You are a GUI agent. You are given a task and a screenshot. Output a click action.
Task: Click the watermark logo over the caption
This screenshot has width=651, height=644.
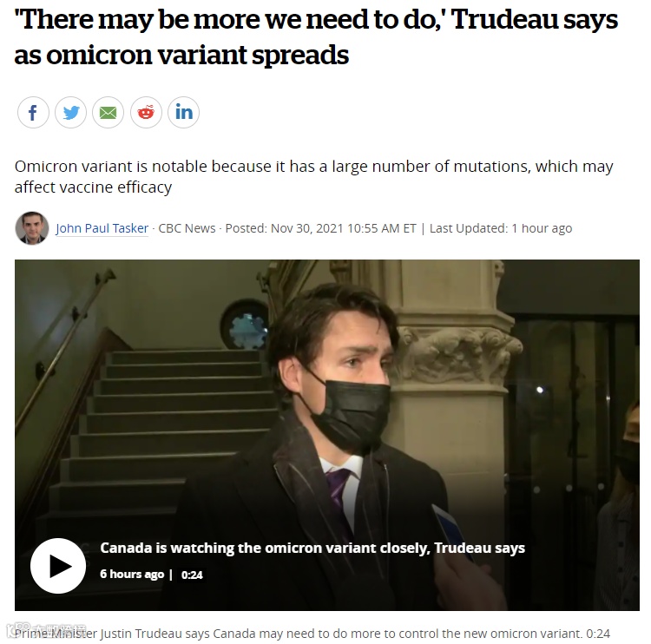pos(47,629)
